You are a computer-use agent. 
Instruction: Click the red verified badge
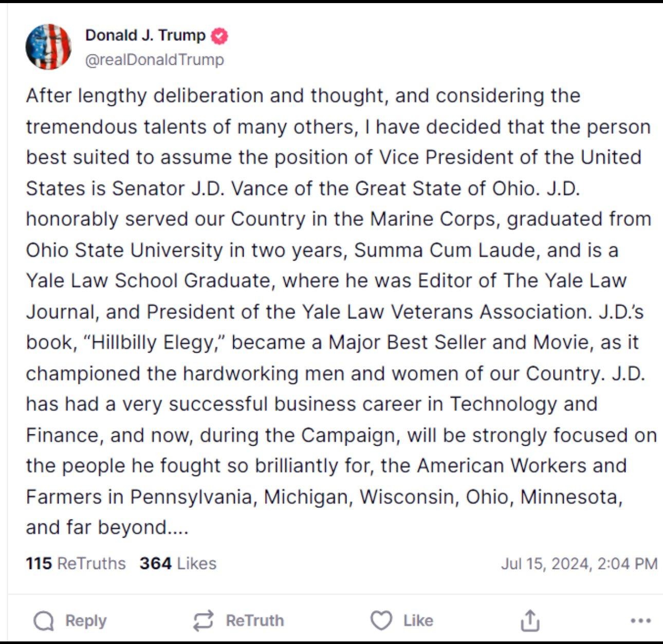coord(220,36)
